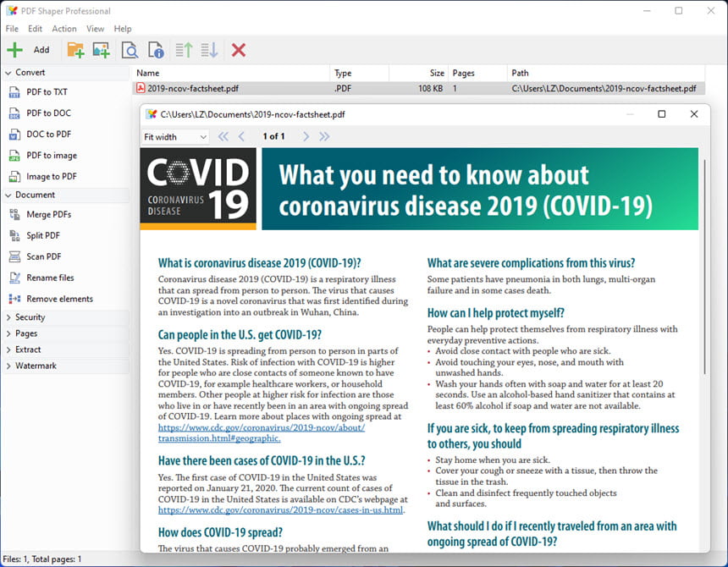The image size is (728, 567).
Task: Go to next page in preview
Action: pos(306,136)
